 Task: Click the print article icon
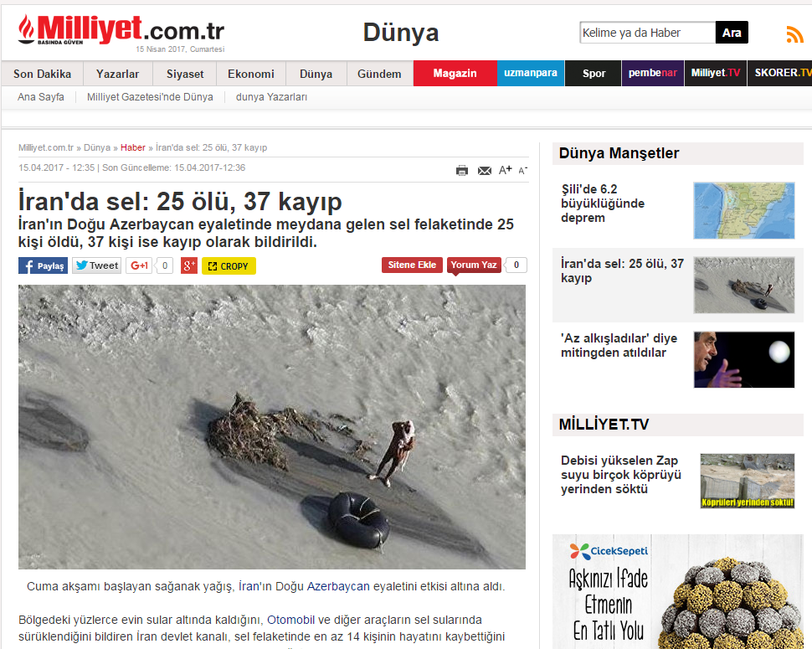[x=462, y=170]
